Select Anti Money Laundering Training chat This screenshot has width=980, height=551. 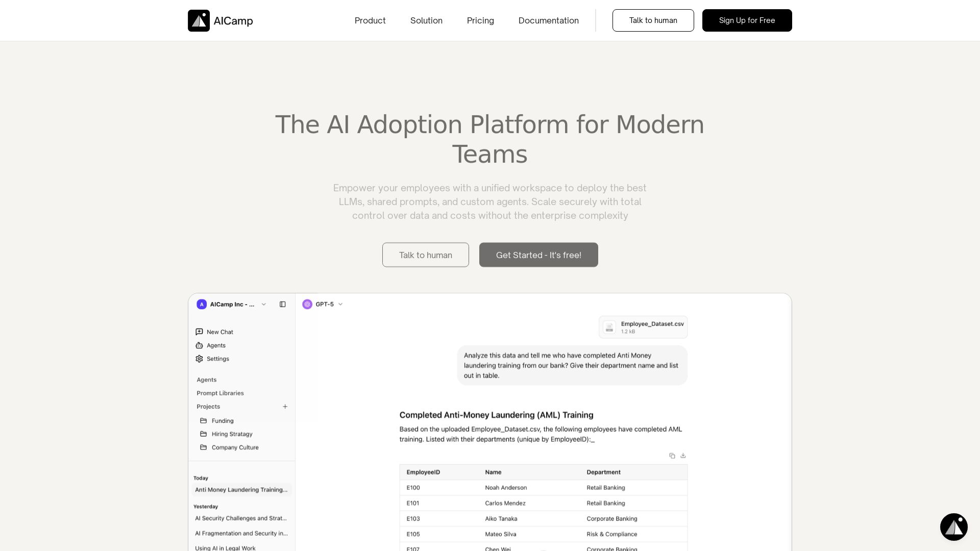point(241,490)
